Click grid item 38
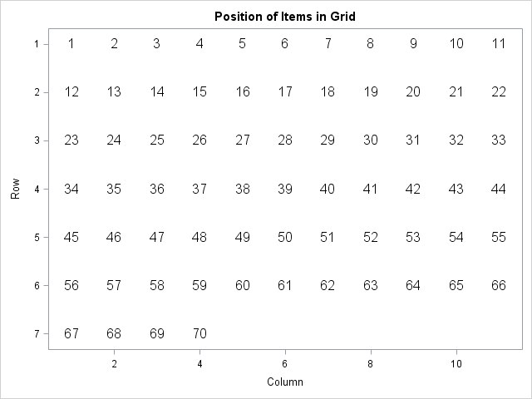Screen dimensions: 532x399 pos(243,189)
